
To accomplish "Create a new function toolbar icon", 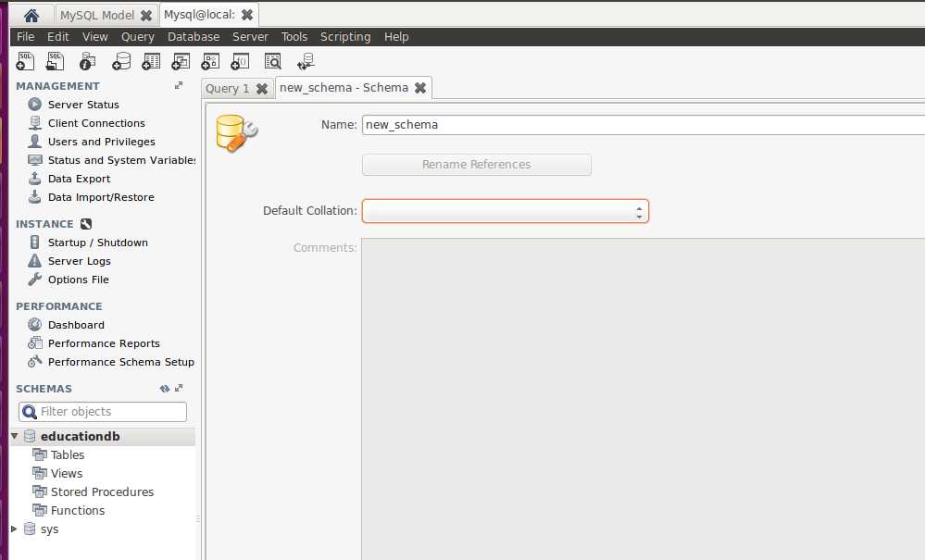I will point(240,61).
